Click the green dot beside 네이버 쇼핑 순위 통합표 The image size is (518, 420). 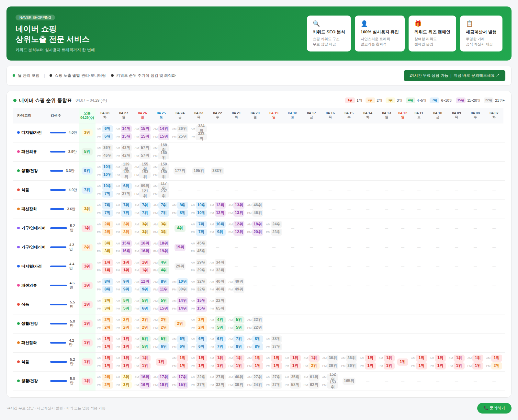[15, 100]
